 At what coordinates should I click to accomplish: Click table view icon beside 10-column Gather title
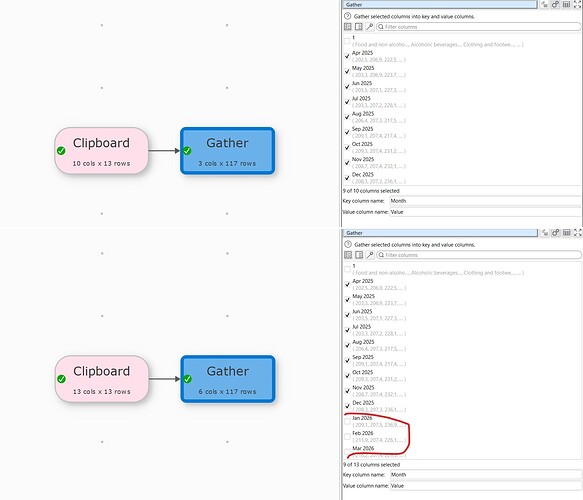[x=566, y=4]
